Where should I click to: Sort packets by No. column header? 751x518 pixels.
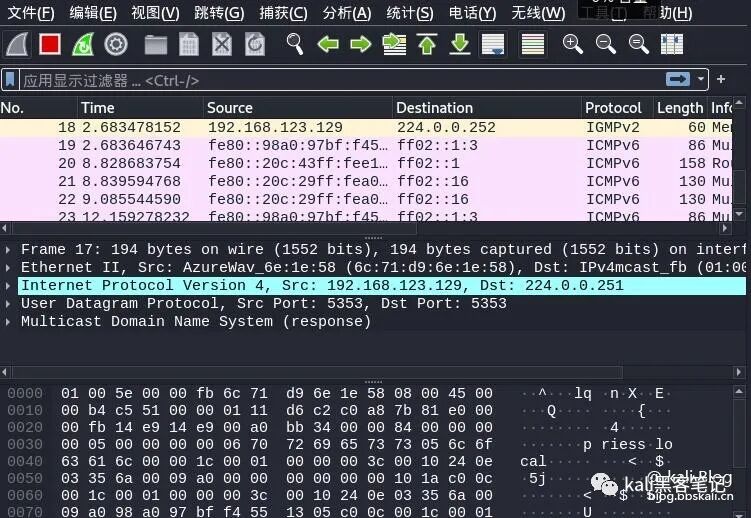click(x=38, y=108)
